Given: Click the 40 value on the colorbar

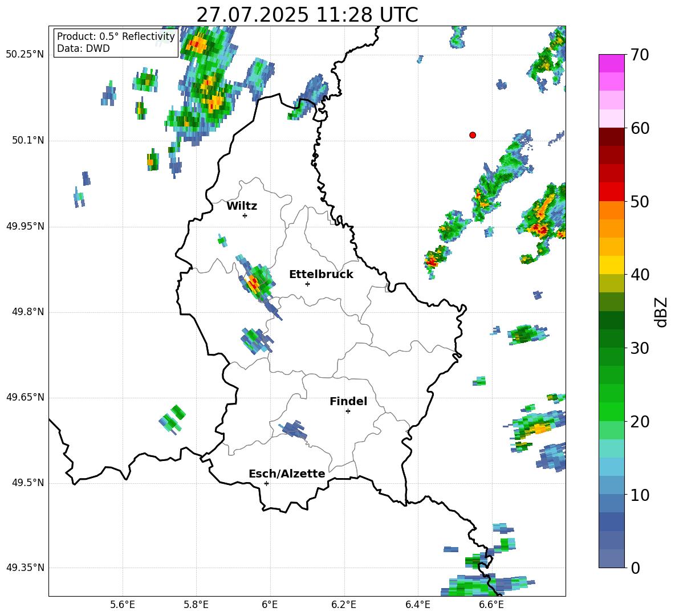Looking at the screenshot, I should pyautogui.click(x=640, y=275).
